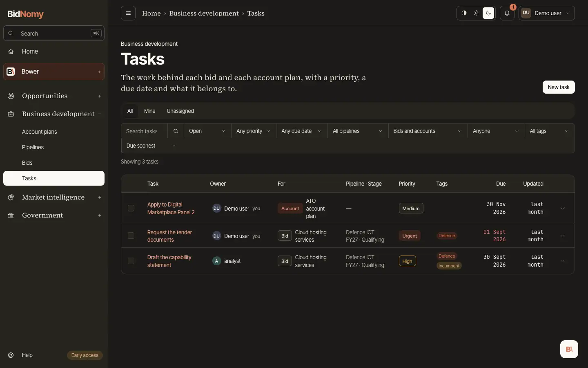The image size is (588, 368).
Task: Focus the Search tasks input field
Action: 145,131
